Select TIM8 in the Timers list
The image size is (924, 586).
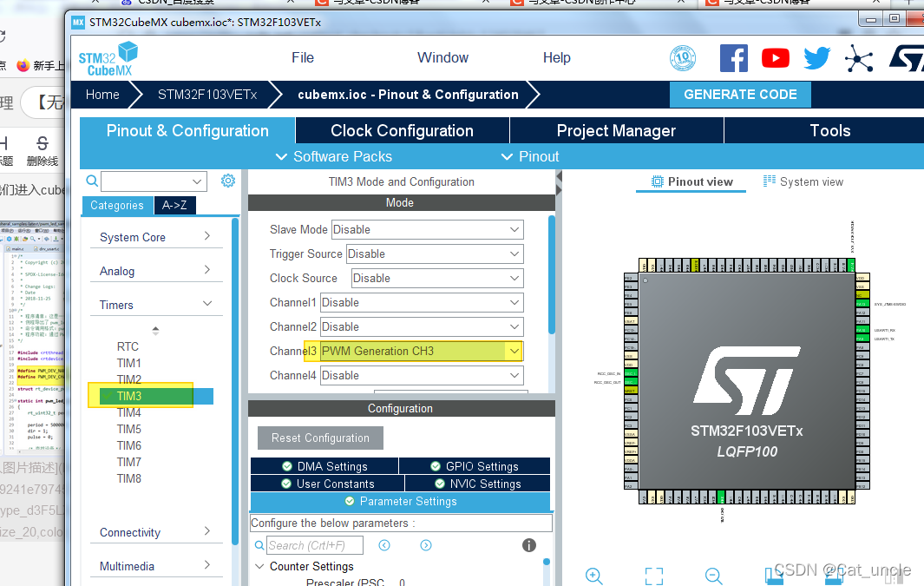point(129,478)
